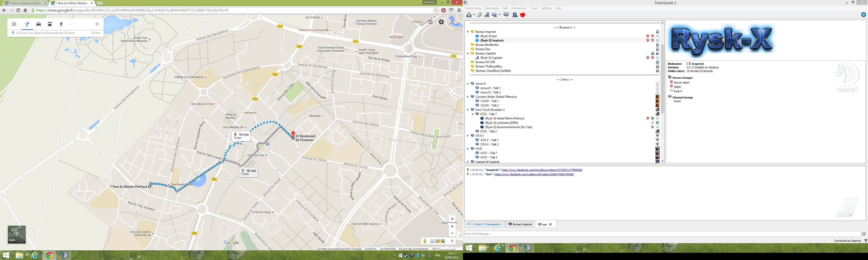Select the Bureau BenBecker channel

pos(487,45)
